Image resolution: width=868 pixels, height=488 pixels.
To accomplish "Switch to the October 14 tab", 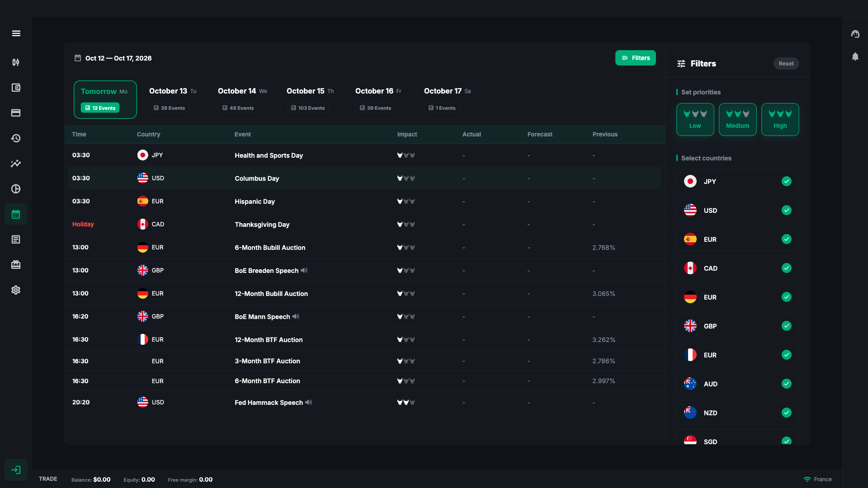I will [x=243, y=99].
